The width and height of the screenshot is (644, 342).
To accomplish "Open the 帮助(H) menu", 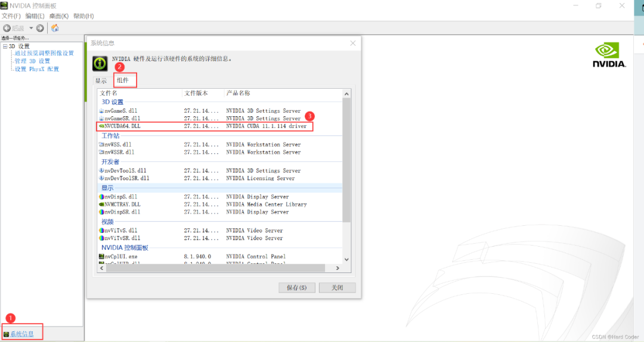I will click(x=83, y=16).
